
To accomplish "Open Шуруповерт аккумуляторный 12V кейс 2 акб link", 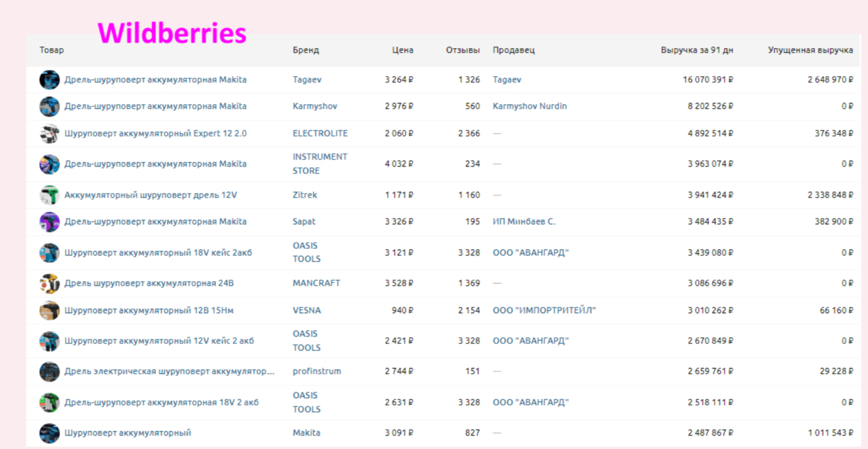I will point(159,341).
